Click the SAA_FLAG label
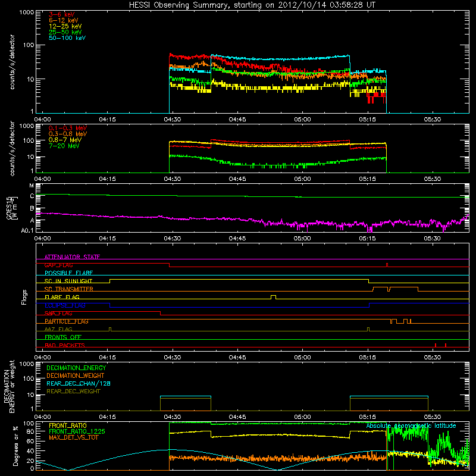The height and width of the screenshot is (476, 476). tap(58, 313)
